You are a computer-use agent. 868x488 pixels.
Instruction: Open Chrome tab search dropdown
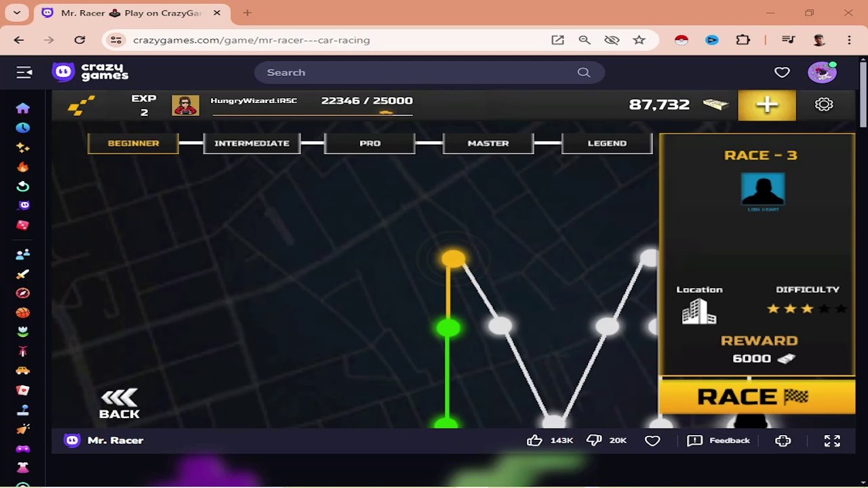[17, 13]
